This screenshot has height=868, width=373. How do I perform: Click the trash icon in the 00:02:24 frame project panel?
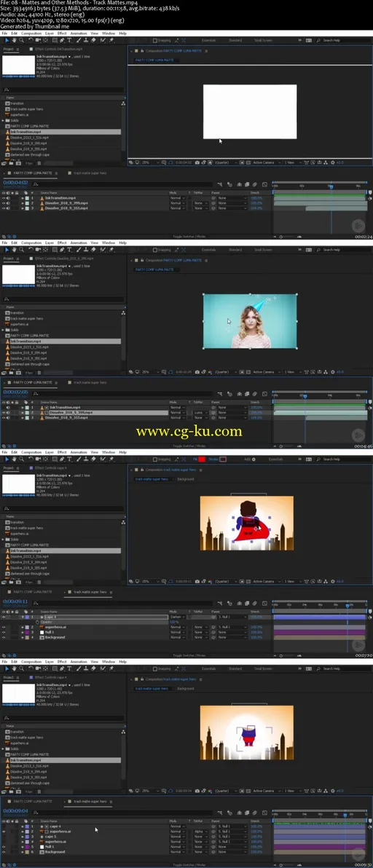click(x=39, y=163)
